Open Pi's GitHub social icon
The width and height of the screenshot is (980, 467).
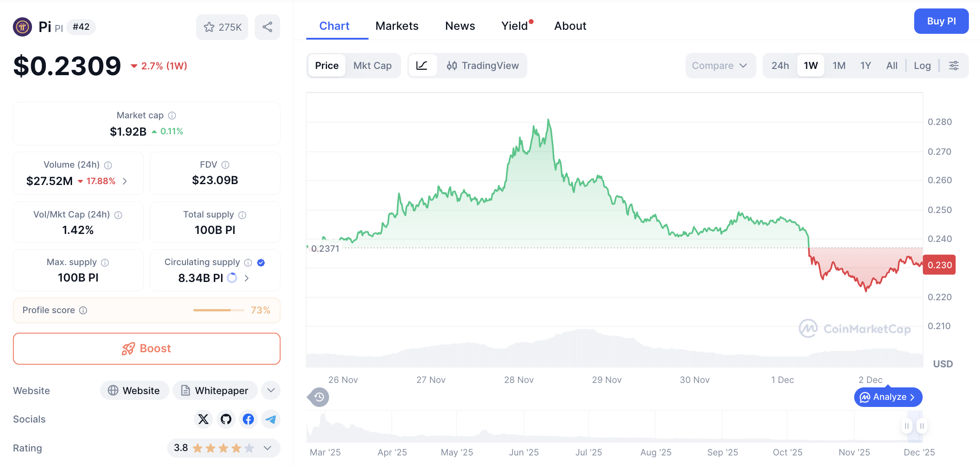(x=225, y=419)
